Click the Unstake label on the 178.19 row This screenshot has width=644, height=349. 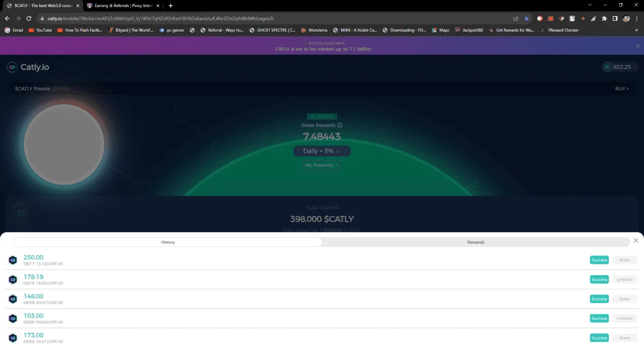[624, 280]
